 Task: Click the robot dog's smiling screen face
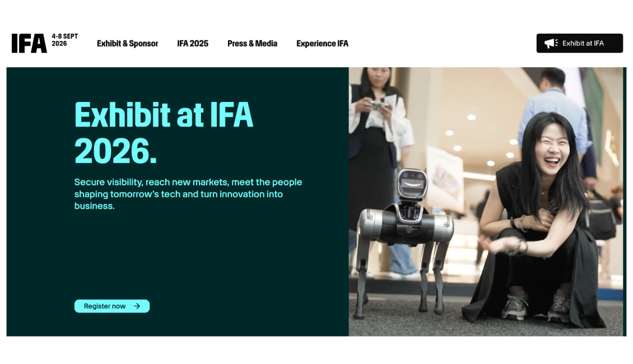click(x=412, y=184)
